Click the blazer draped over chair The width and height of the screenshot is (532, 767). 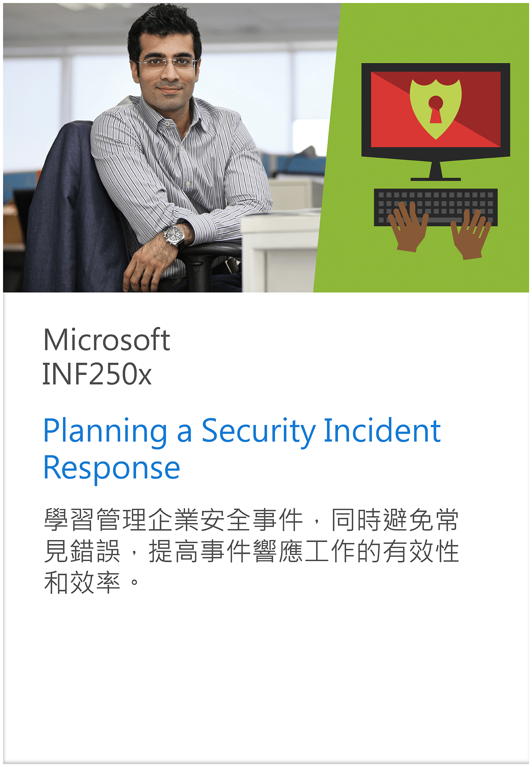74,211
